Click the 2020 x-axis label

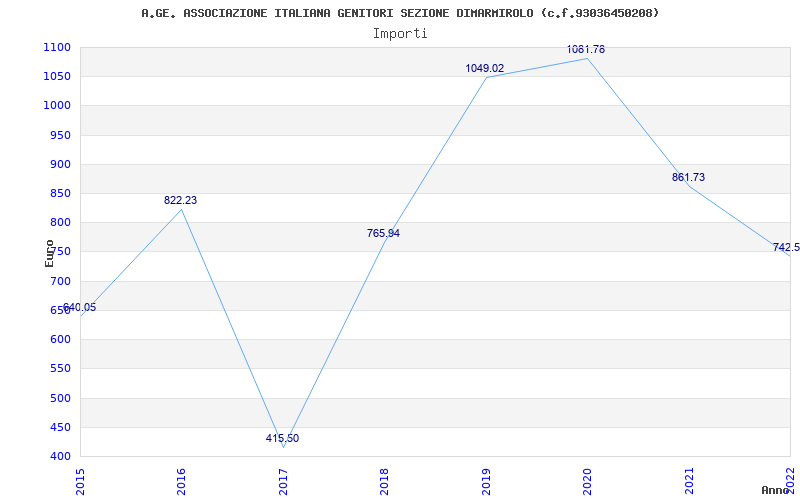point(587,482)
